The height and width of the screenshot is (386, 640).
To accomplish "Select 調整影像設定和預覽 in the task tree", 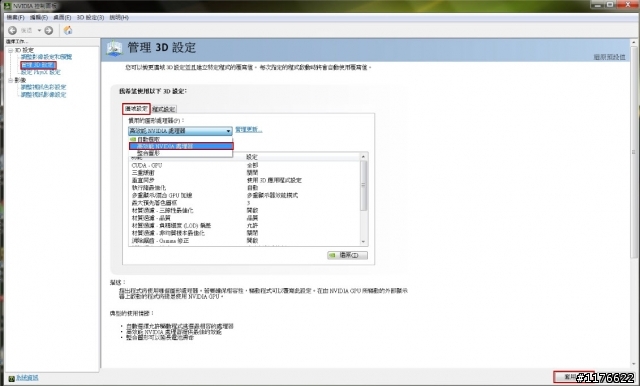I will pos(46,57).
